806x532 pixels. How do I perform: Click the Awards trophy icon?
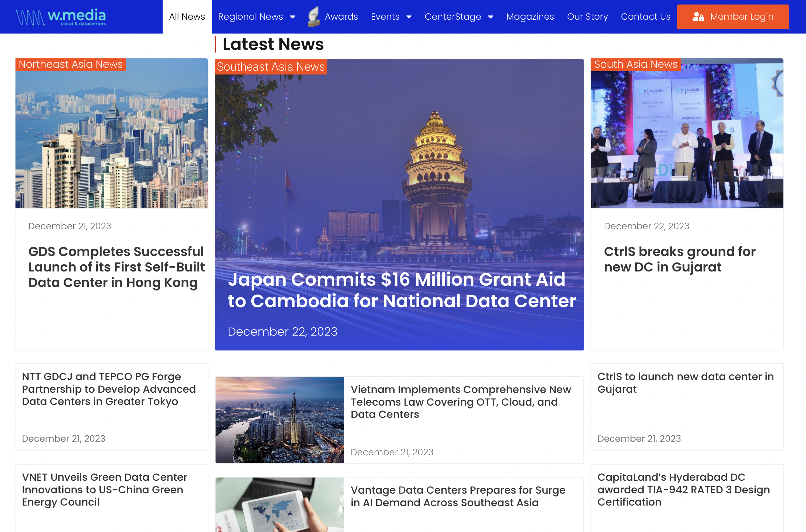314,17
